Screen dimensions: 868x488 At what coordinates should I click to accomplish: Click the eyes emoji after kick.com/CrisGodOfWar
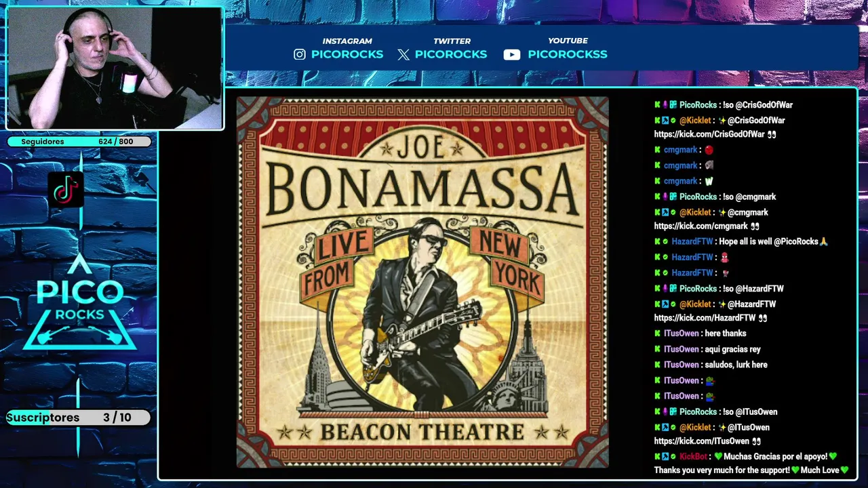tap(771, 134)
